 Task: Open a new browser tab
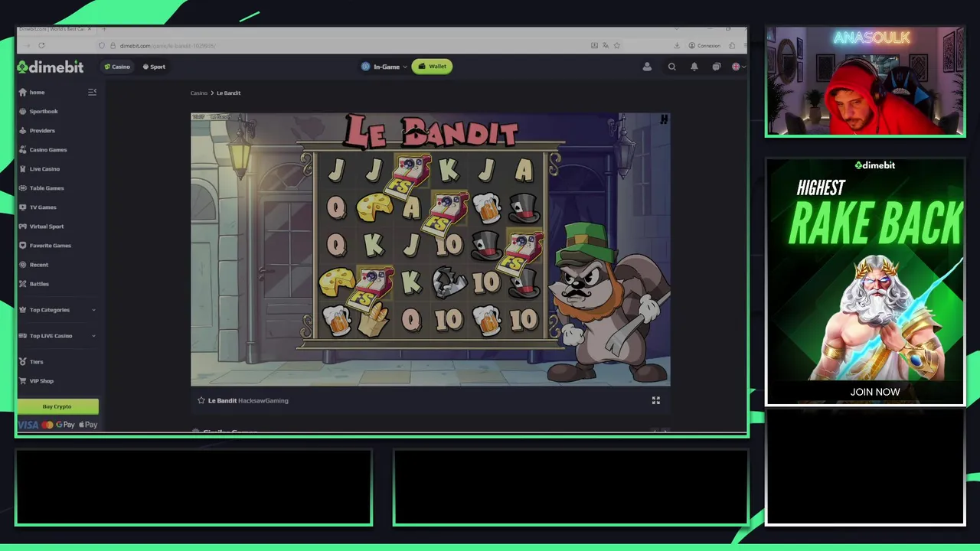pyautogui.click(x=104, y=29)
